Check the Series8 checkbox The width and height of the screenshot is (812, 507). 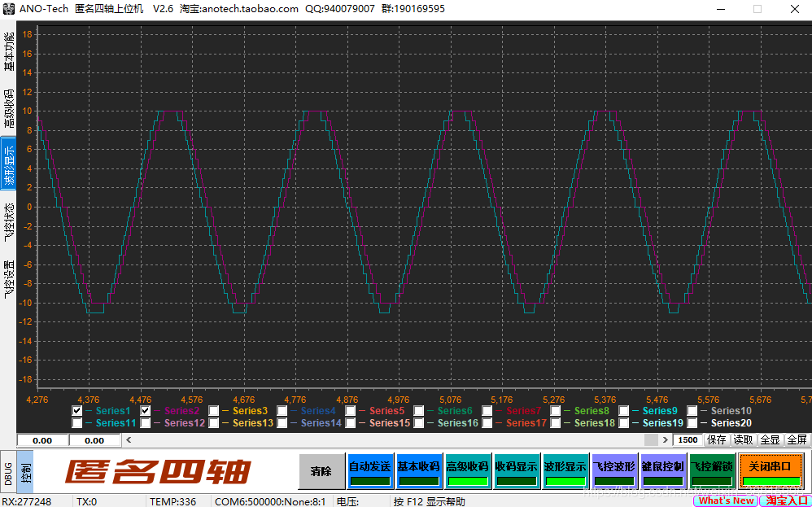pos(555,411)
